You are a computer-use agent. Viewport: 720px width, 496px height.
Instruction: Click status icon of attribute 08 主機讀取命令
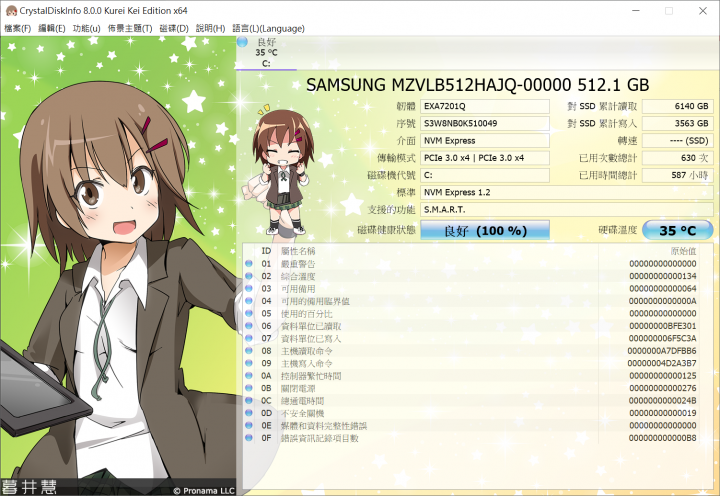coord(249,350)
